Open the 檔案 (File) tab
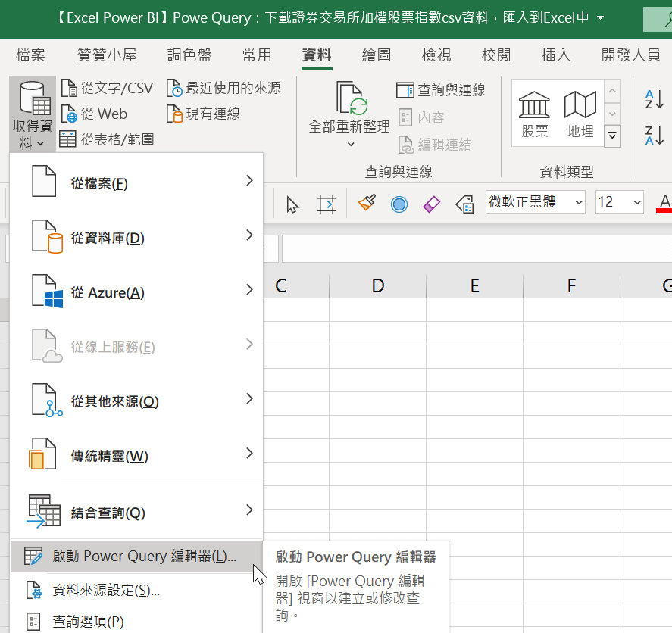 pos(30,55)
